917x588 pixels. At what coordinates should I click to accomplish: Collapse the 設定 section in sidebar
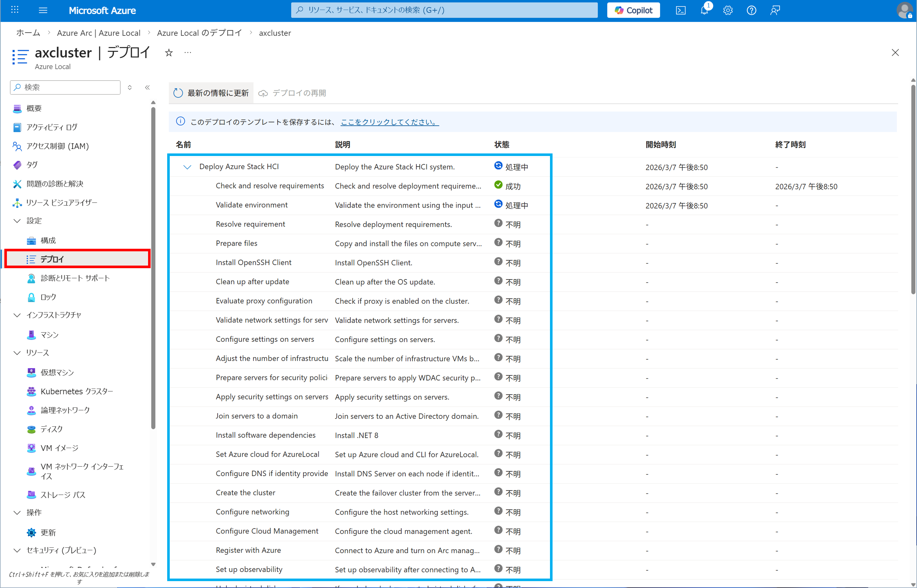pyautogui.click(x=17, y=221)
